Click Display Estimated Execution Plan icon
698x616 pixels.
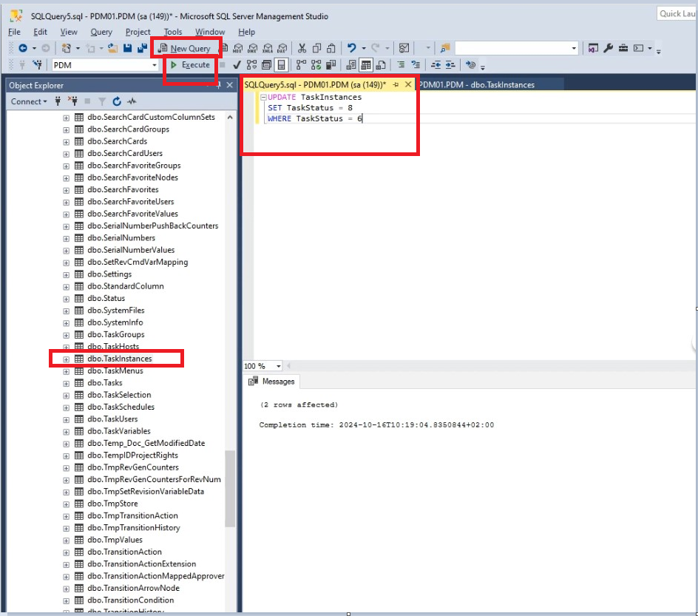(251, 65)
